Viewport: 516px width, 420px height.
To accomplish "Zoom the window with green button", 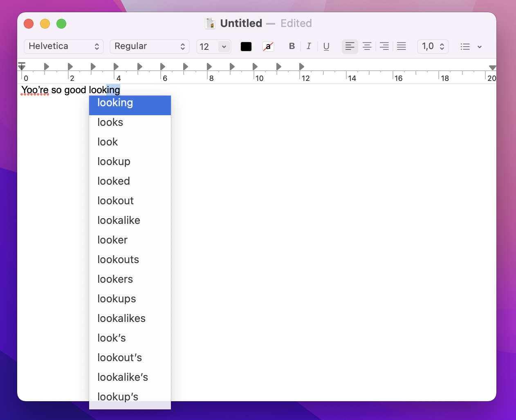I will 61,24.
